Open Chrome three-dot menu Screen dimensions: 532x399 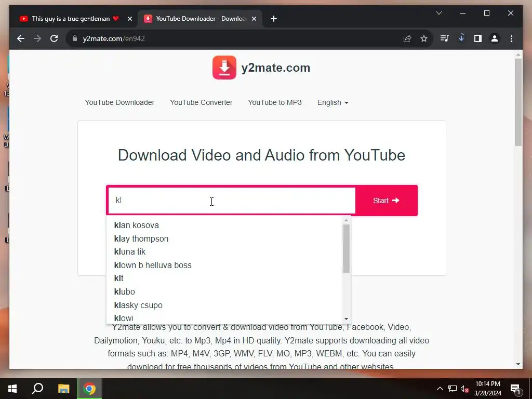(511, 38)
